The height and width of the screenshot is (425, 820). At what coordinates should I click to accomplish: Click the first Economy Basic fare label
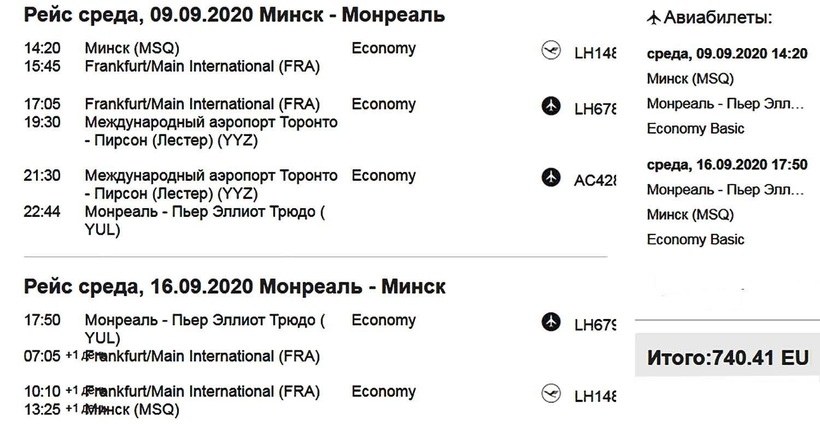[696, 129]
